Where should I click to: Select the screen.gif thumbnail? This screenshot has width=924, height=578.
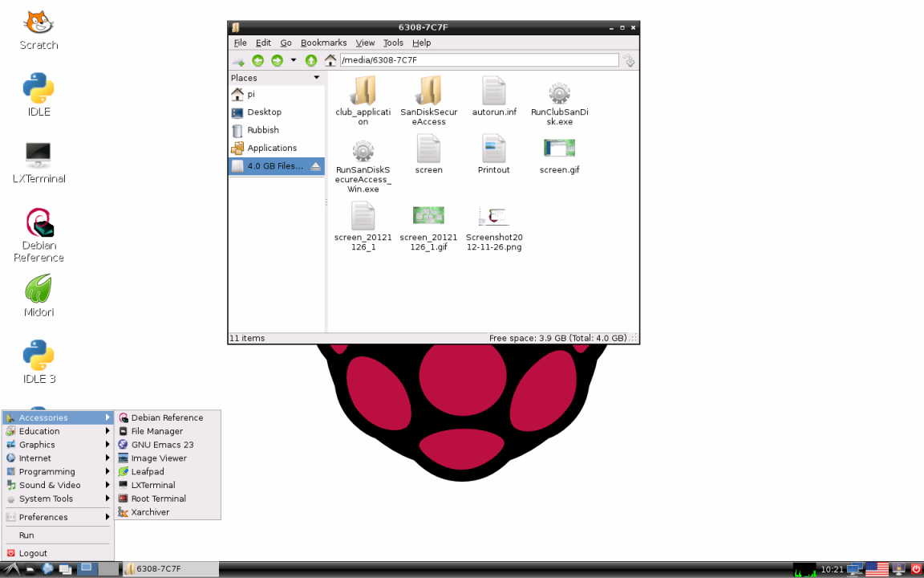coord(559,156)
